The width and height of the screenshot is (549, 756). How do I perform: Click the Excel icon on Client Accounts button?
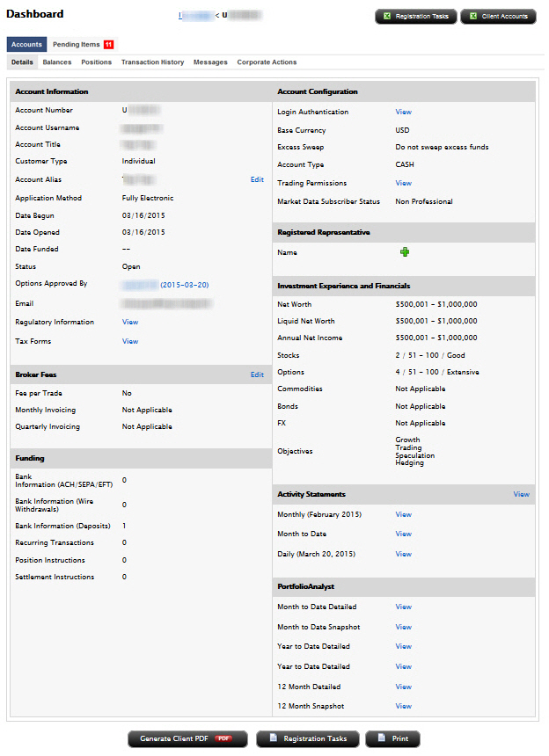coord(472,17)
